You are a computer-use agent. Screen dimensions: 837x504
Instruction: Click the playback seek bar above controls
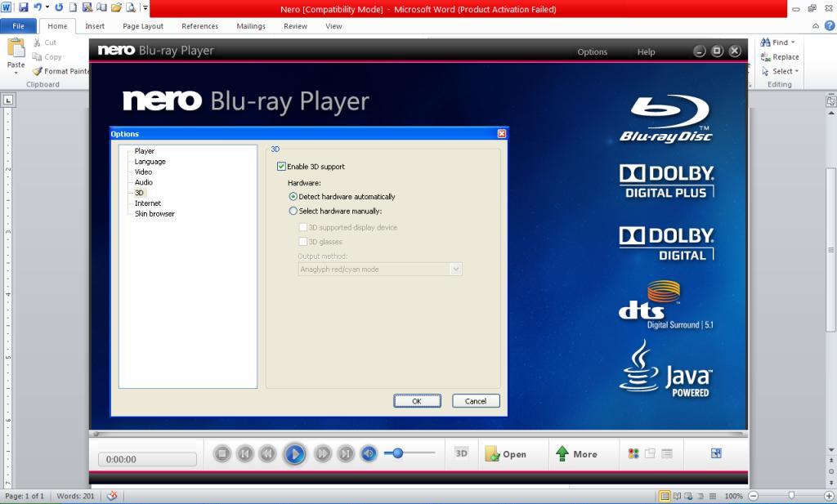click(x=418, y=434)
